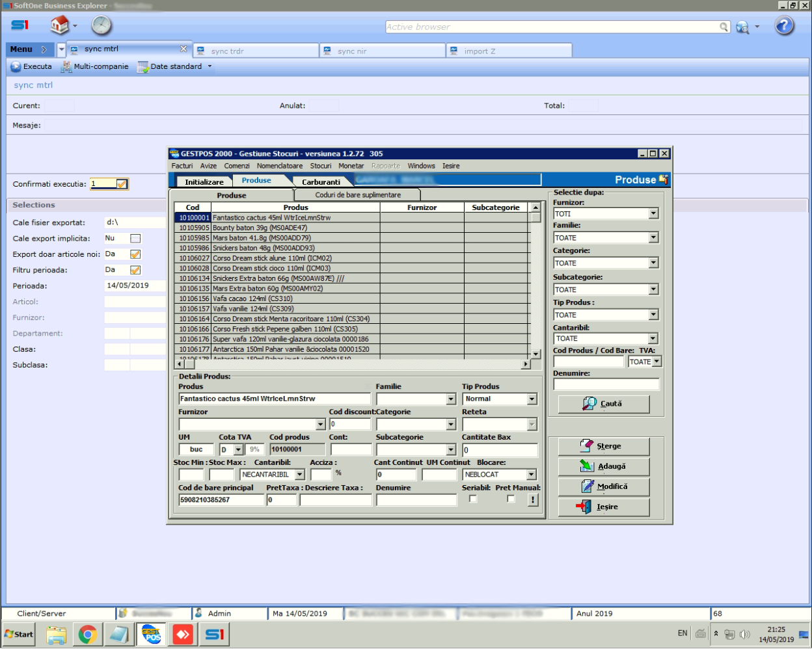Viewport: 812px width, 649px height.
Task: Close the sync mtrl tab
Action: 183,49
